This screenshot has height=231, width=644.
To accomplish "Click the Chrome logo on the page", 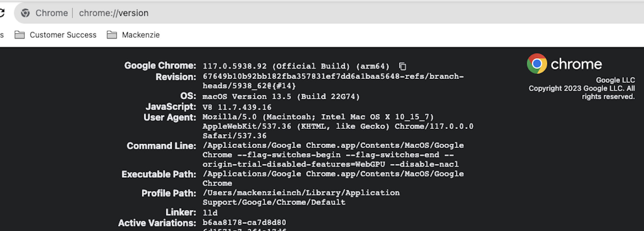I will tap(537, 64).
